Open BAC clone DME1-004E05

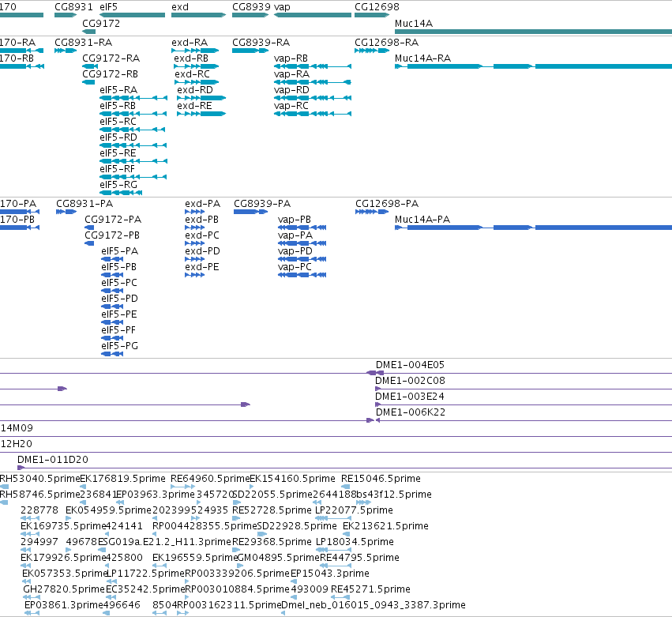click(x=410, y=365)
